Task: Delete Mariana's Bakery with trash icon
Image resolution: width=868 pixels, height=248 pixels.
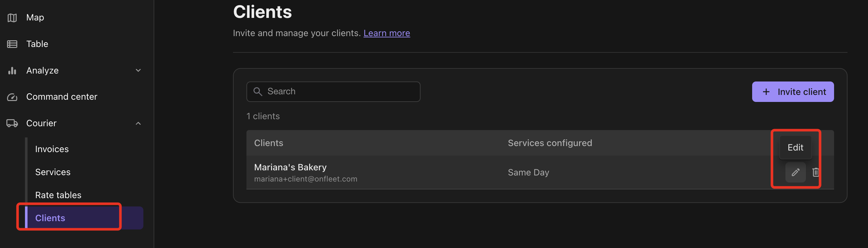Action: (816, 172)
